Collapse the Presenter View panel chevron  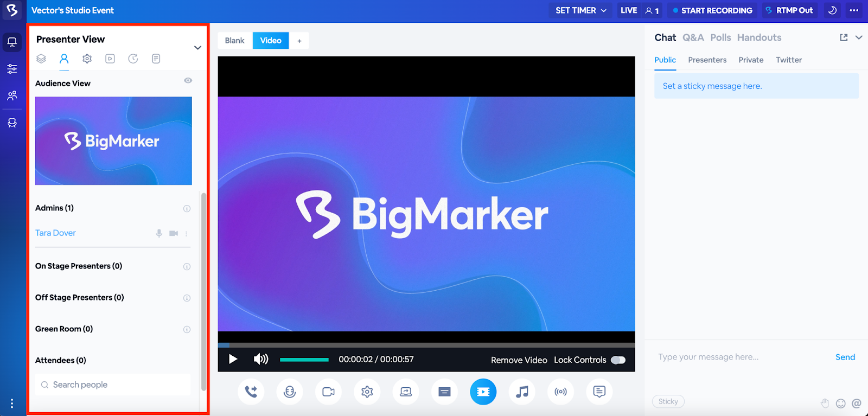(x=197, y=48)
